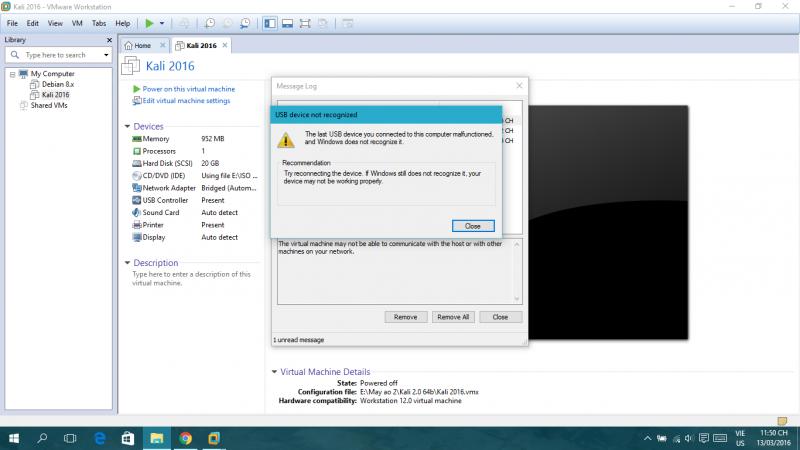Collapse the My Computer tree node

coord(12,74)
